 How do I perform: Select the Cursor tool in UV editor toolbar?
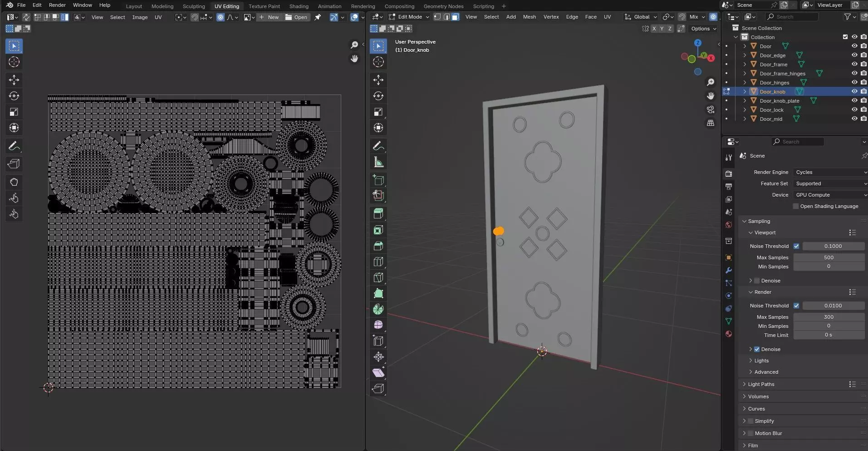click(14, 62)
